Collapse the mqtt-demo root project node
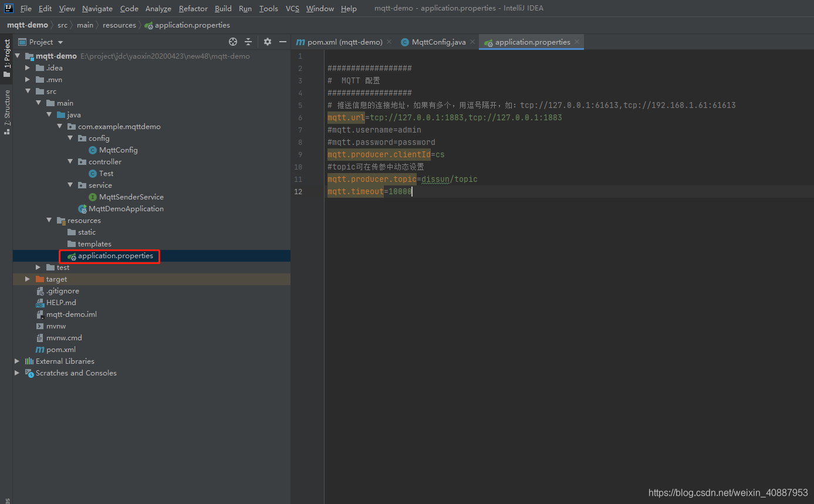The height and width of the screenshot is (504, 814). [18, 56]
